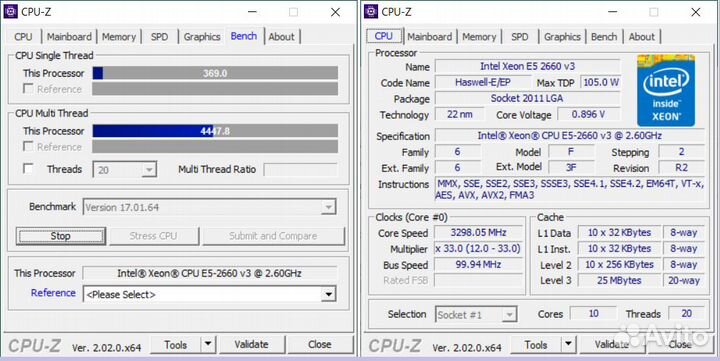This screenshot has width=720, height=361.
Task: Click Name field Intel Xeon E5 2660 v3
Action: point(528,66)
